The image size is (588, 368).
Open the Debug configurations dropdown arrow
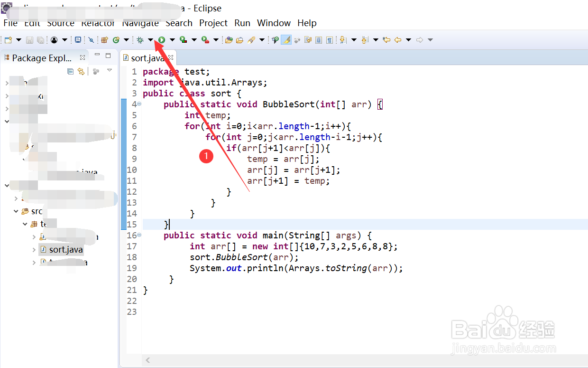(150, 40)
